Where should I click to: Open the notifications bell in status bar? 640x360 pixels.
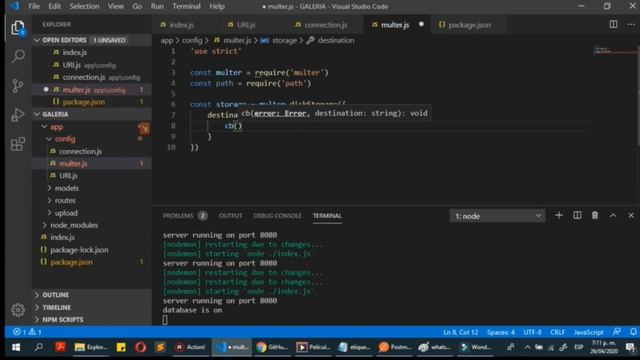pyautogui.click(x=633, y=332)
